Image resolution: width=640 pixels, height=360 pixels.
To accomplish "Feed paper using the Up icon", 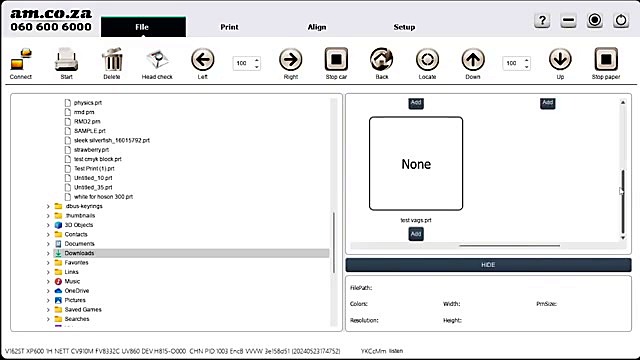I will [560, 60].
